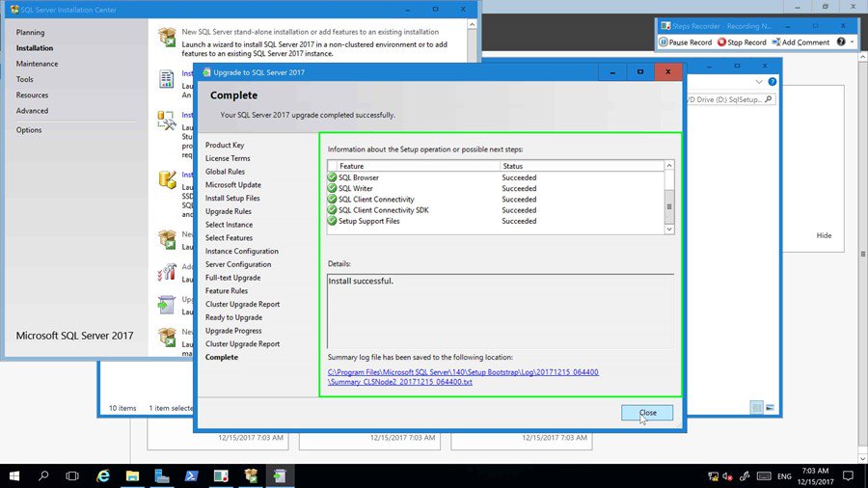The height and width of the screenshot is (488, 868).
Task: Switch File Explorer to details view
Action: click(757, 407)
